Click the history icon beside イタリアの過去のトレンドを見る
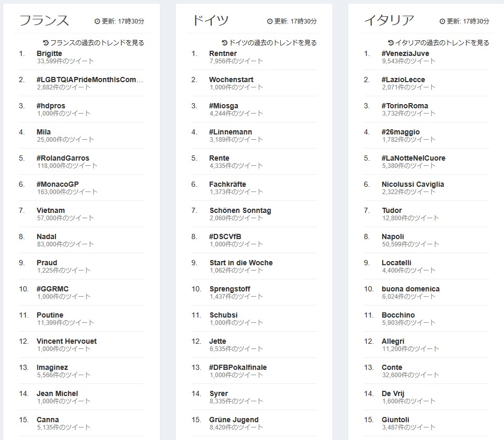504x440 pixels. (391, 43)
